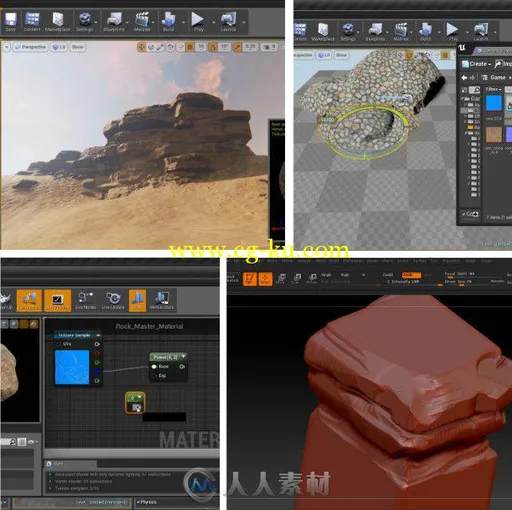Screen dimensions: 512x510
Task: Click blue texture preview in Texture Sample node
Action: click(72, 367)
